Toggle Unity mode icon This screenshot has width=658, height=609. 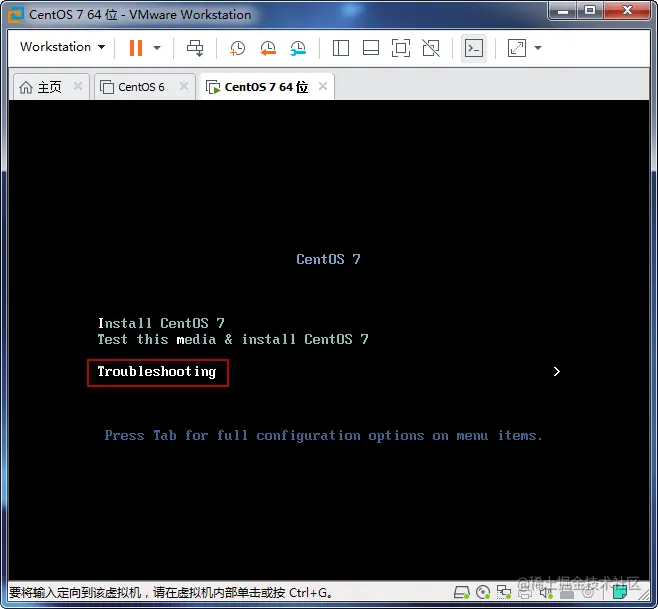coord(431,48)
